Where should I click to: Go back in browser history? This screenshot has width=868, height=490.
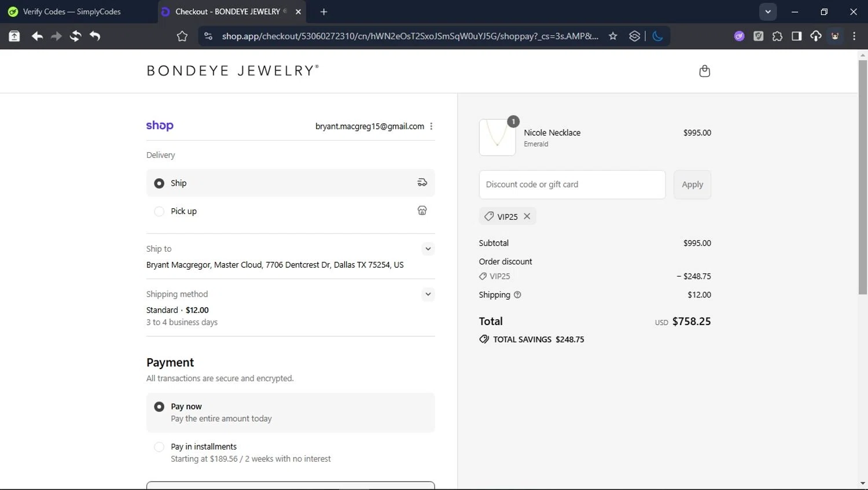tap(37, 36)
